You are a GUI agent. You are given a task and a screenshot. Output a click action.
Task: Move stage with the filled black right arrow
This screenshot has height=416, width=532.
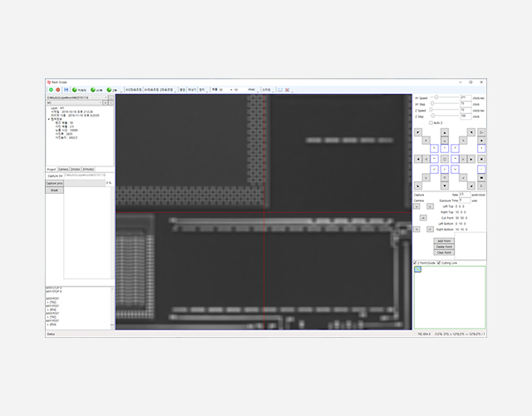471,159
